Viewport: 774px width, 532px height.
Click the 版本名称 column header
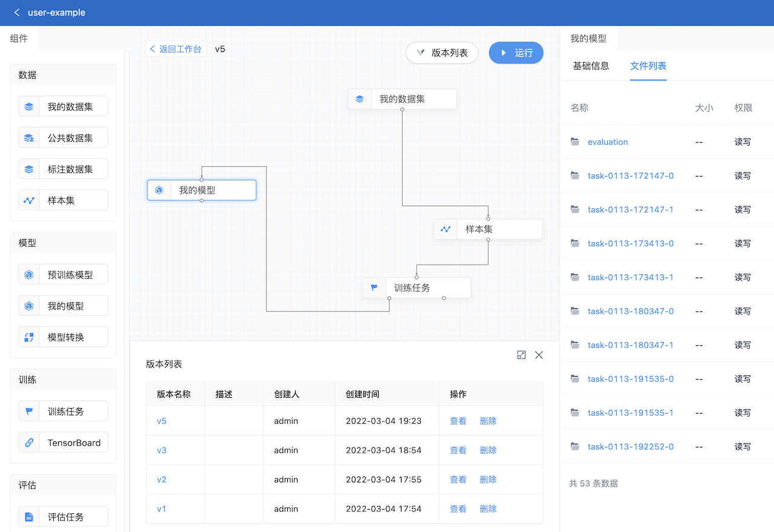(174, 394)
